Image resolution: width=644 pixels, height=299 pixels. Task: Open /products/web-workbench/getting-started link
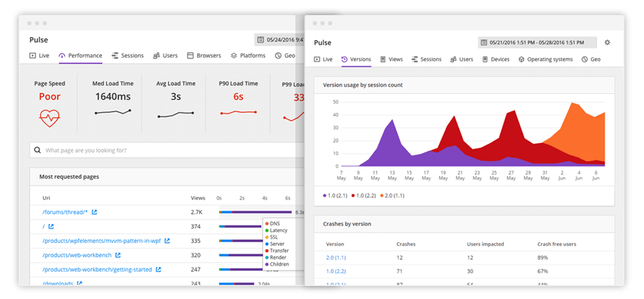[x=97, y=269]
